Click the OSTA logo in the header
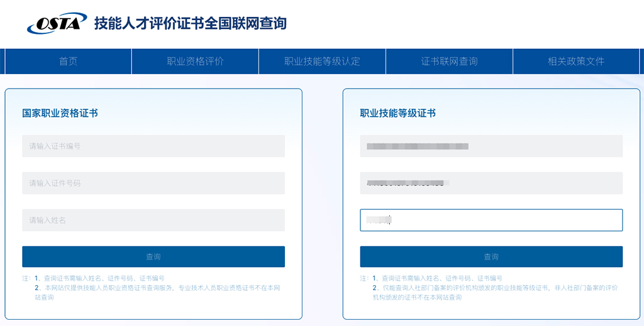 coord(57,23)
